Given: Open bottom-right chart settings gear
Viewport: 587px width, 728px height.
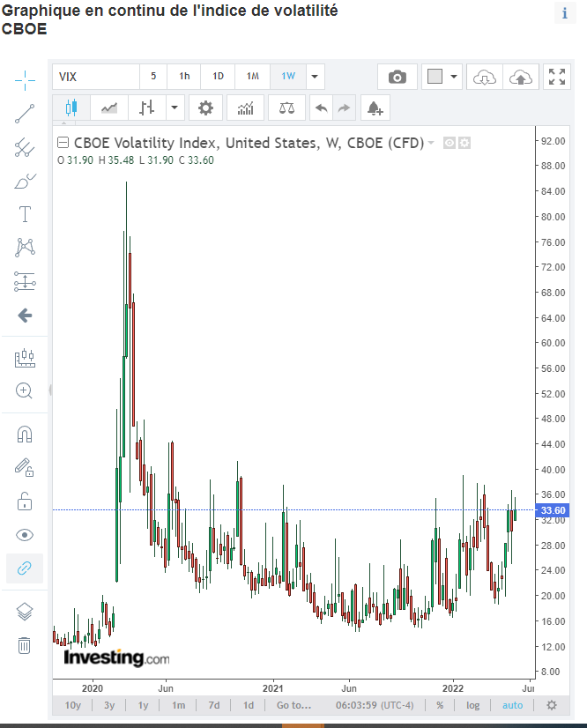Looking at the screenshot, I should 552,705.
